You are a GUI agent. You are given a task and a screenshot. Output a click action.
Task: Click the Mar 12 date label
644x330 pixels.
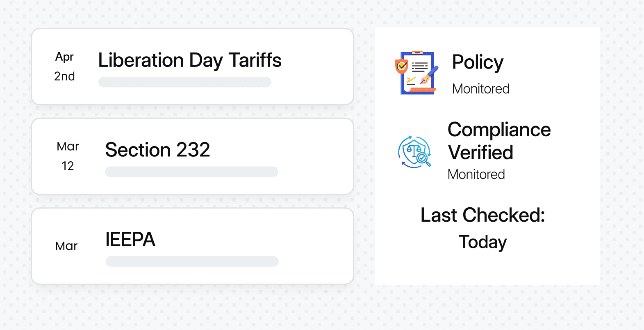click(x=68, y=156)
